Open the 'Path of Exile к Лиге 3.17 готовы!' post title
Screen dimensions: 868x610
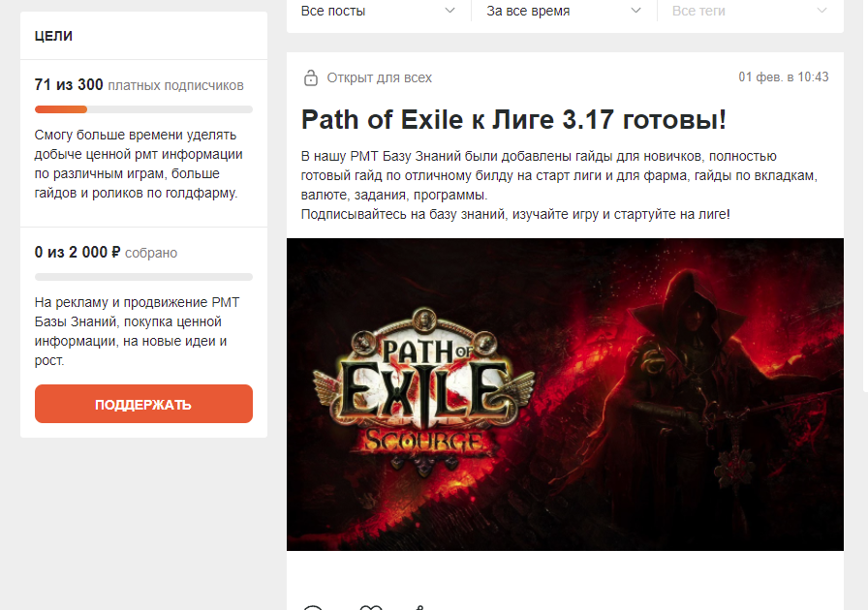click(x=513, y=119)
